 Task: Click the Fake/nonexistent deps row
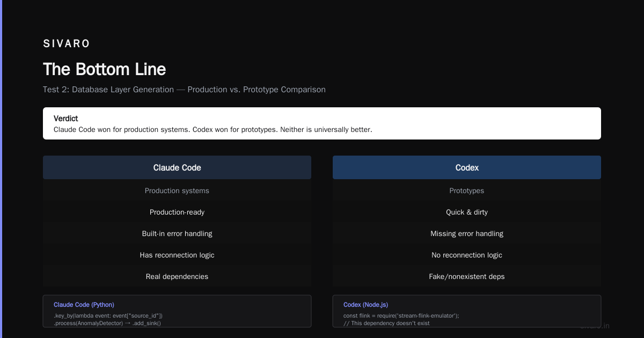click(x=467, y=276)
